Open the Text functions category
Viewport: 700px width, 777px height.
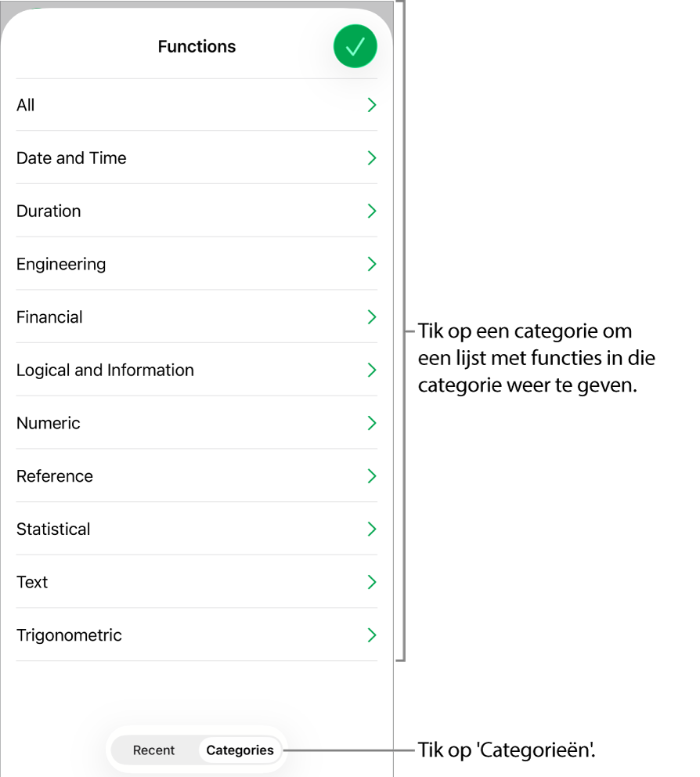point(32,582)
